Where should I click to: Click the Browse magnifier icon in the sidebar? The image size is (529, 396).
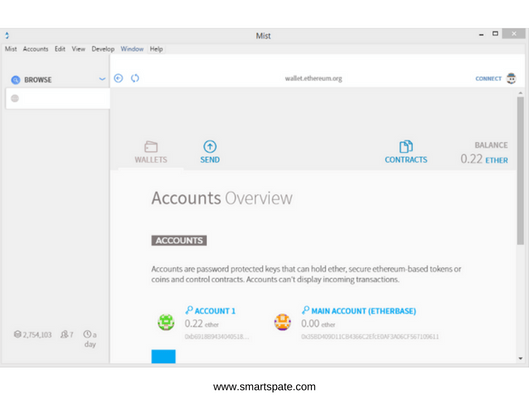click(16, 80)
